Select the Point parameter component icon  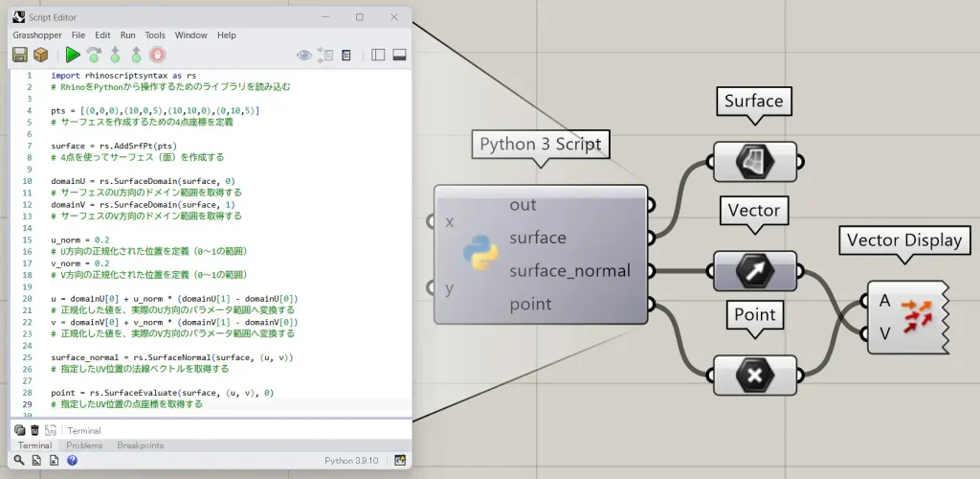[x=755, y=376]
